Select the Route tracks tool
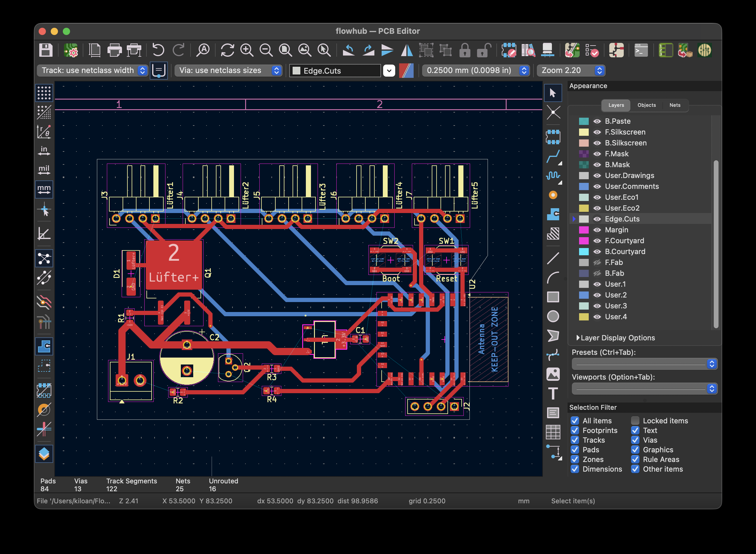Viewport: 756px width, 554px height. click(x=553, y=156)
